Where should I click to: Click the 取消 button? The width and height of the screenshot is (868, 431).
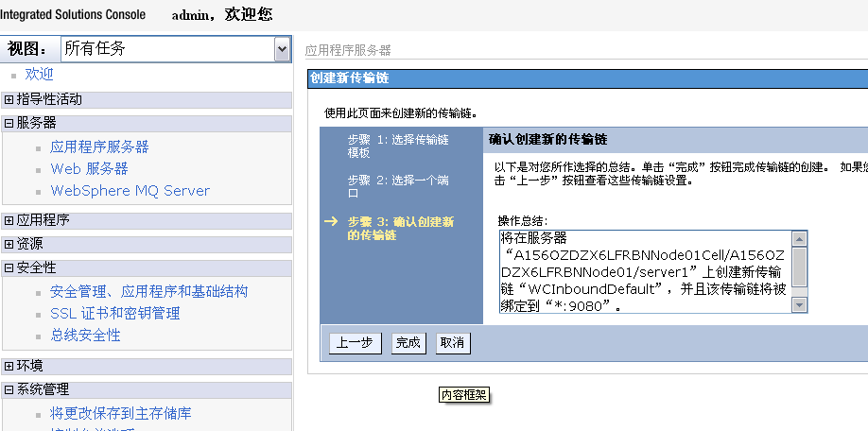[452, 343]
